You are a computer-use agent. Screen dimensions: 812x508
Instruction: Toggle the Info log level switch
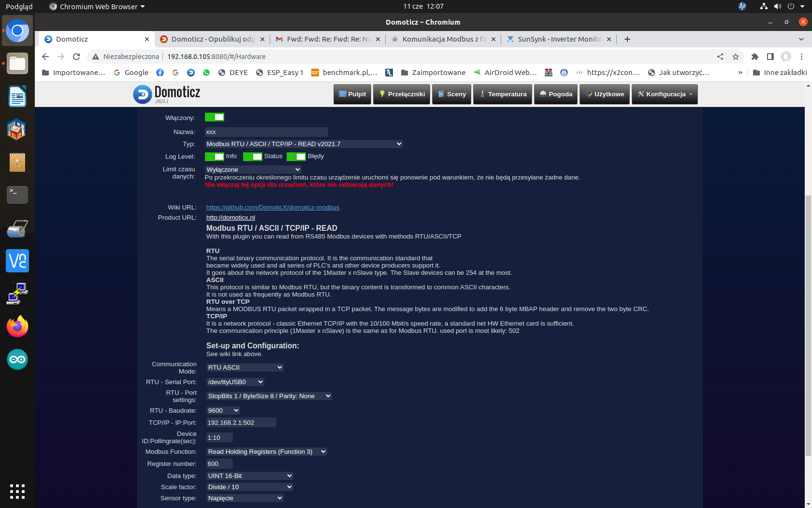point(214,156)
